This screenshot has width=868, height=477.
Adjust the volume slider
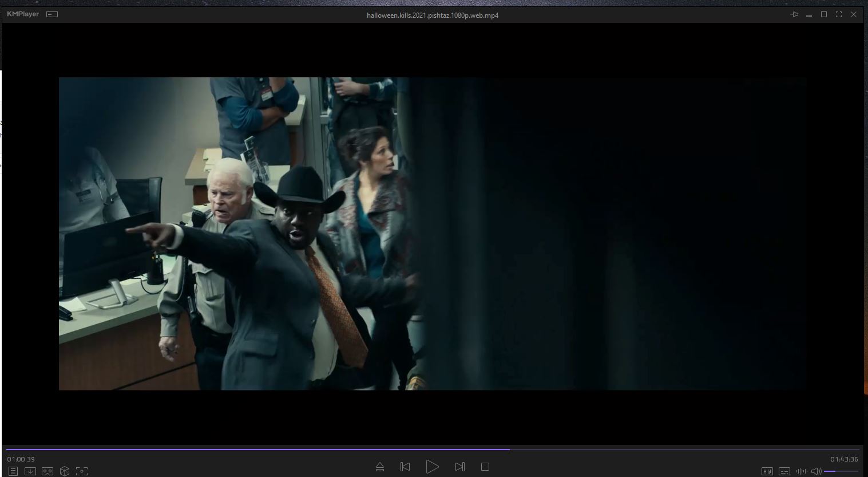pyautogui.click(x=841, y=471)
